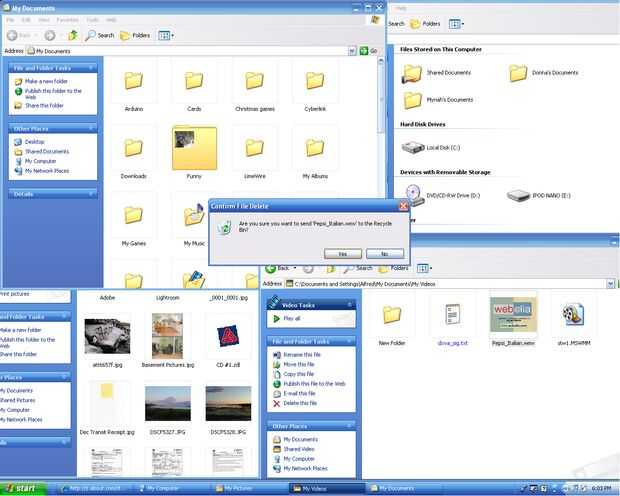Click the My Documents vertical scrollbar
The image size is (620, 496).
pyautogui.click(x=381, y=97)
